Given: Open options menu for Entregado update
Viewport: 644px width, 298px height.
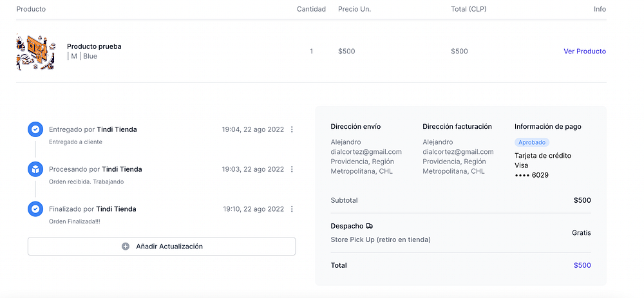Looking at the screenshot, I should pos(292,129).
